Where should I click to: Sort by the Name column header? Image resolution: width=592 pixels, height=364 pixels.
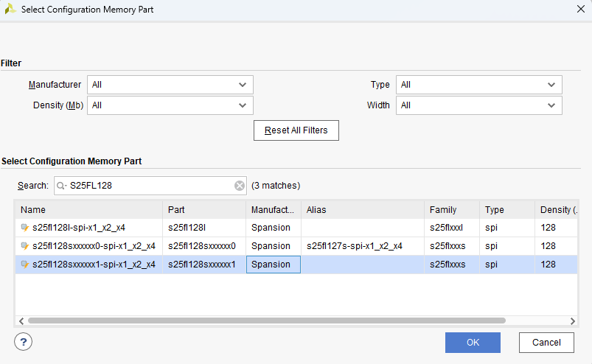(x=88, y=210)
